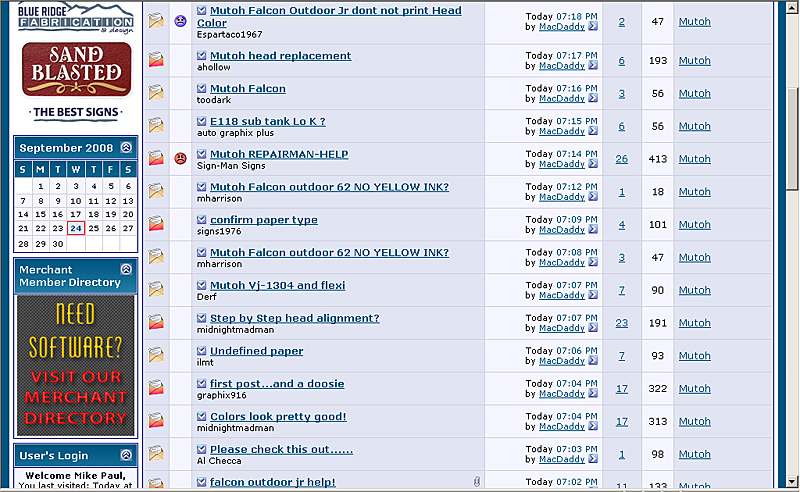Click the angry red face icon on REPAIRMAN-HELP row

click(180, 158)
